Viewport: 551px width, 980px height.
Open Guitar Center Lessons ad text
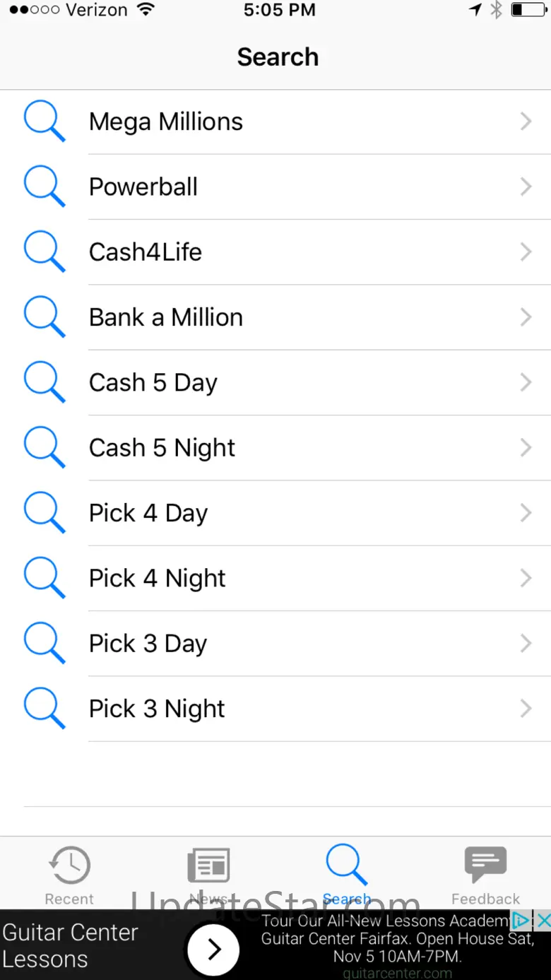71,945
